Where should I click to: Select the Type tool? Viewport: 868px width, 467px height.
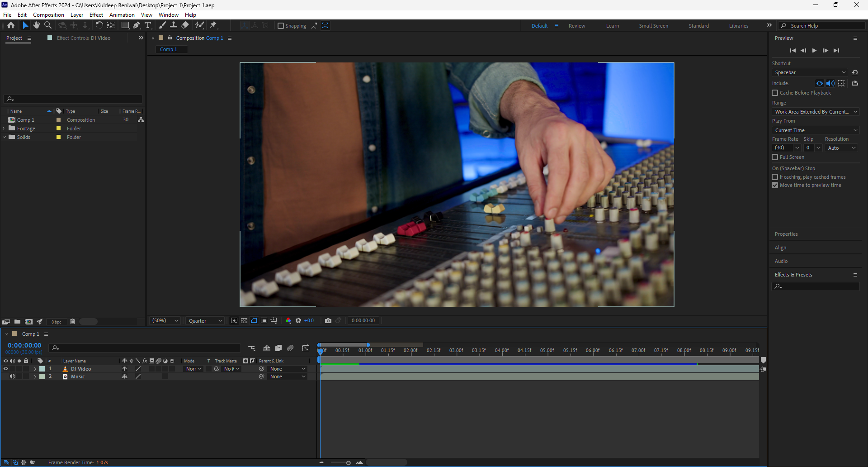pos(148,25)
